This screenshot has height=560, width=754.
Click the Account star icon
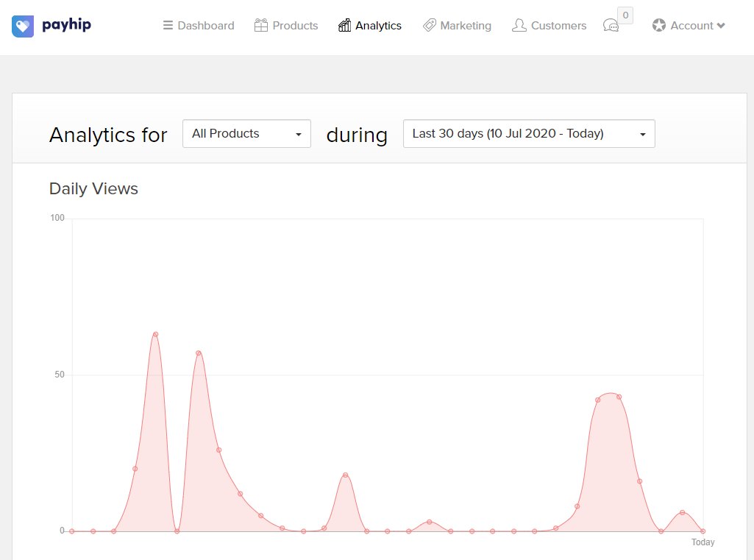[x=659, y=26]
